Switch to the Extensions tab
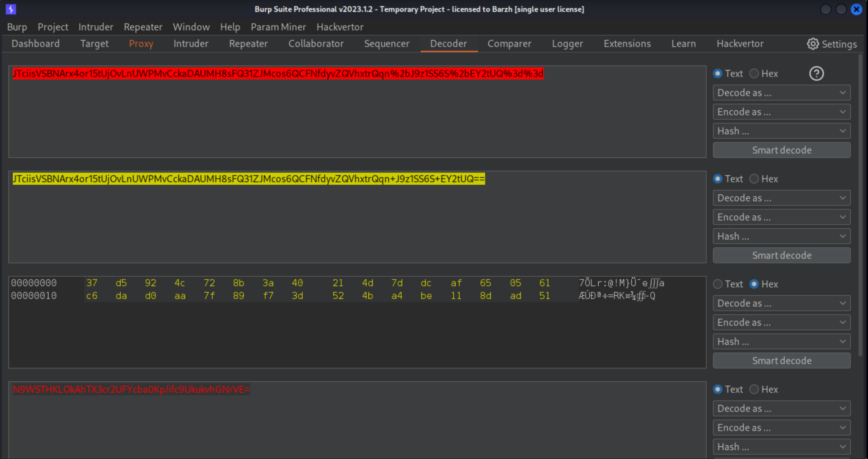Viewport: 868px width, 459px height. point(627,44)
